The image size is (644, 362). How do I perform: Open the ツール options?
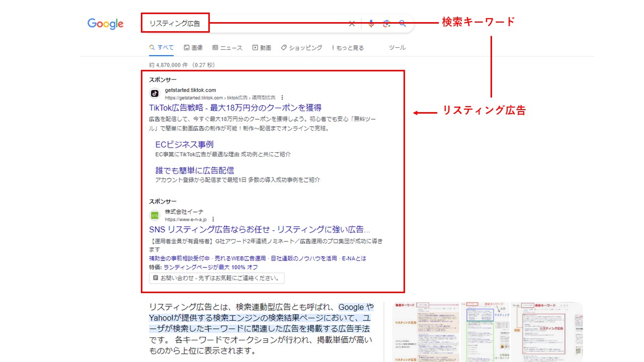tap(397, 48)
